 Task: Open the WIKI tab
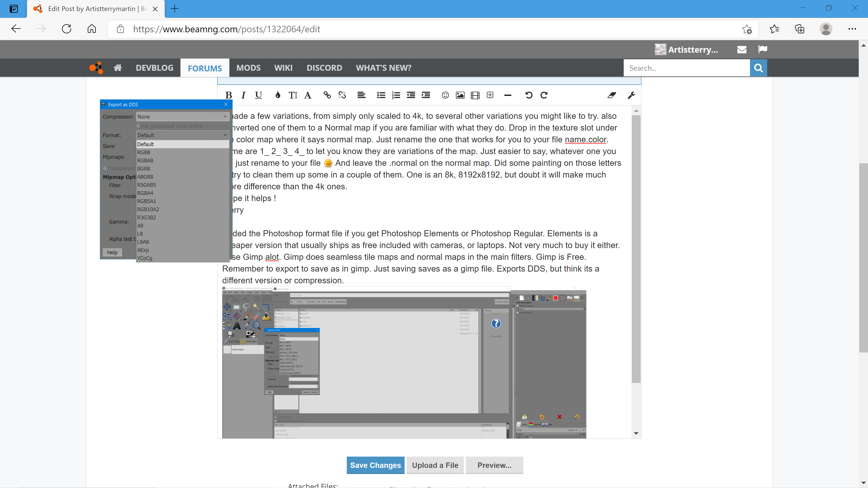(x=283, y=68)
